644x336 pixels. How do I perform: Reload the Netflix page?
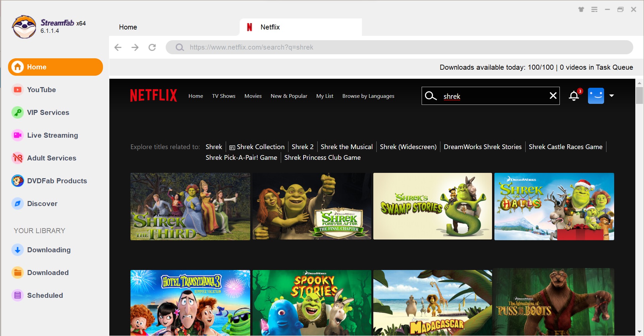click(x=152, y=47)
